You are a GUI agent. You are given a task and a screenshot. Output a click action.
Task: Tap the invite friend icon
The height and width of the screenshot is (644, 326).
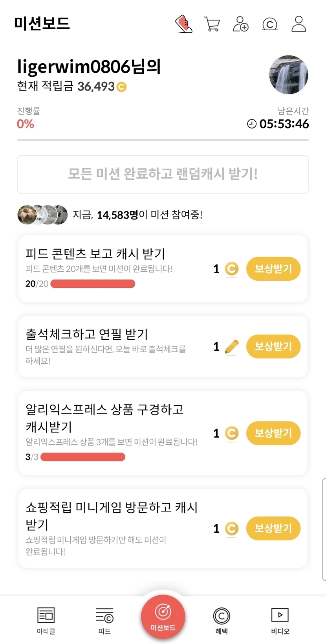[x=240, y=24]
